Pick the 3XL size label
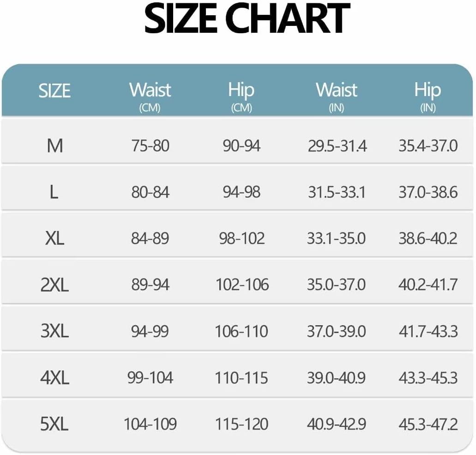The width and height of the screenshot is (476, 455). (x=54, y=331)
